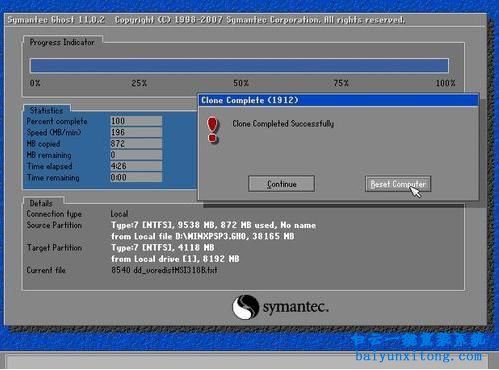Click the Symantec Ghost 11.0.2 copyright title text
Viewport: 499px width, 370px height.
click(x=206, y=20)
